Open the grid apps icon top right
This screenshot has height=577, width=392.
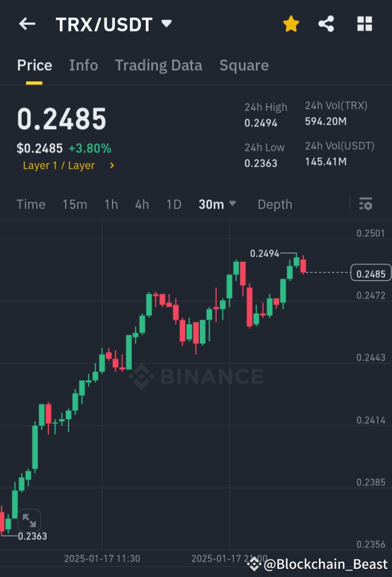pos(364,23)
